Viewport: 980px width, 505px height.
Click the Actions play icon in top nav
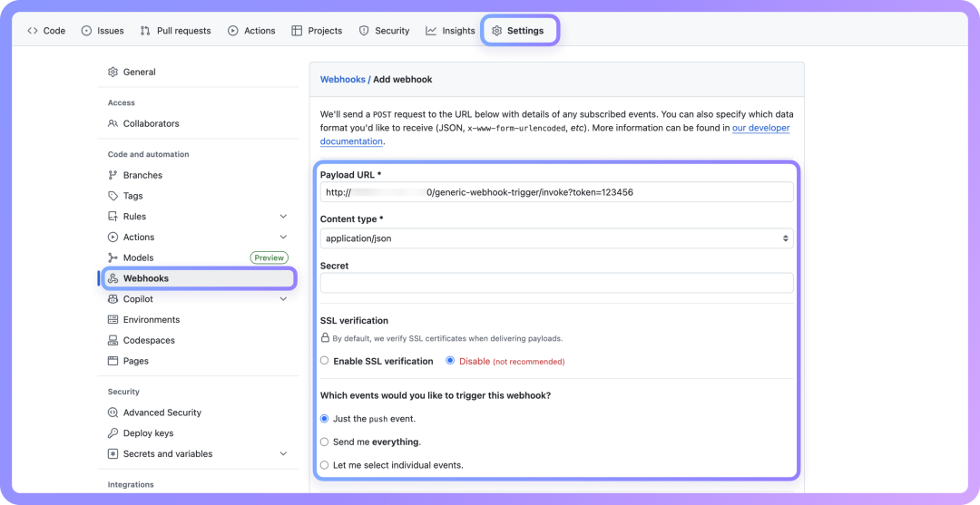click(x=233, y=31)
